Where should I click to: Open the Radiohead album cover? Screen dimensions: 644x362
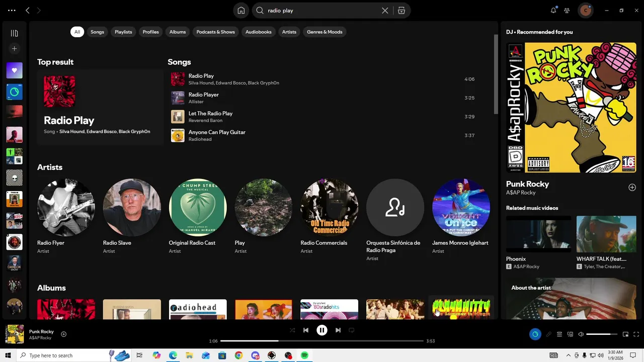coord(198,309)
